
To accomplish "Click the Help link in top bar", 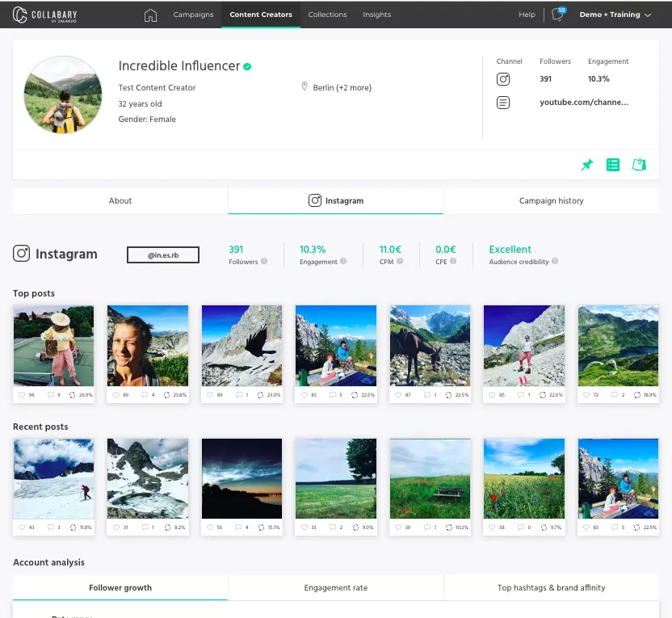I will 527,15.
